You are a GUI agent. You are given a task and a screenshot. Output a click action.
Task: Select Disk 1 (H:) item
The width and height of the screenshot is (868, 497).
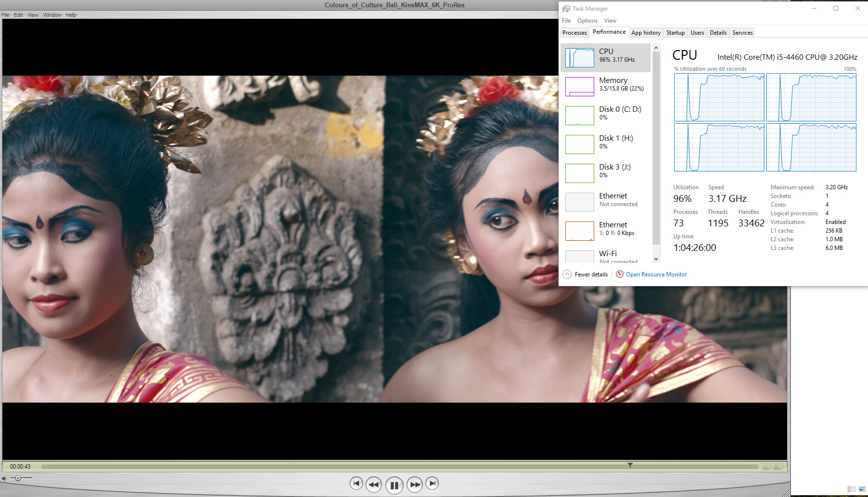point(605,144)
